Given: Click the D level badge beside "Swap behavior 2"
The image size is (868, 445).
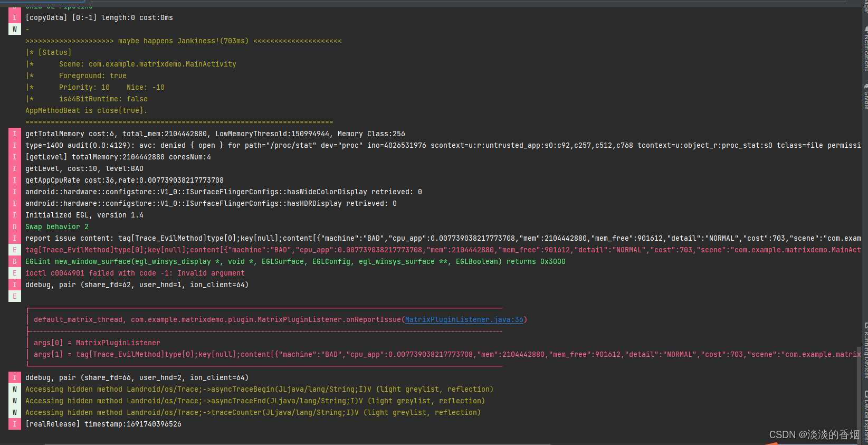Looking at the screenshot, I should [15, 226].
